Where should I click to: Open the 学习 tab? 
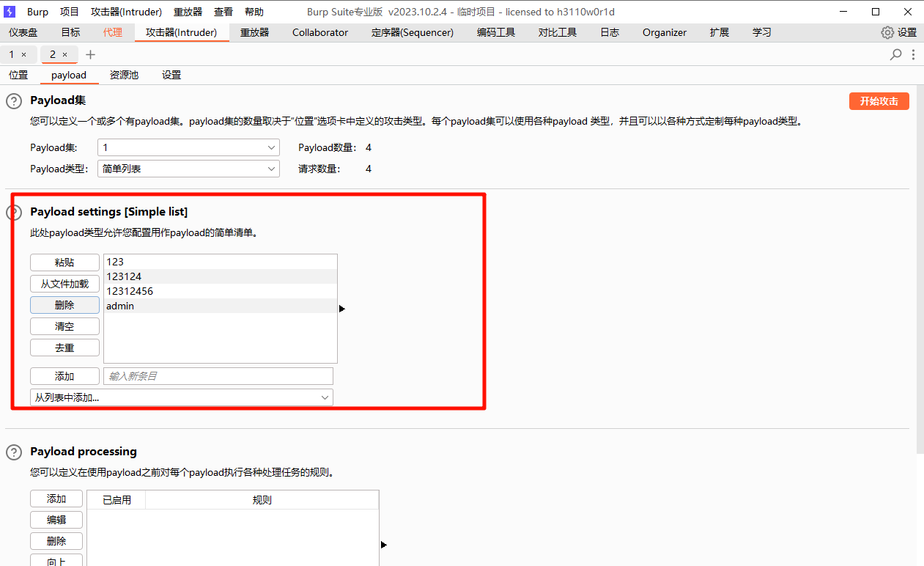[762, 32]
